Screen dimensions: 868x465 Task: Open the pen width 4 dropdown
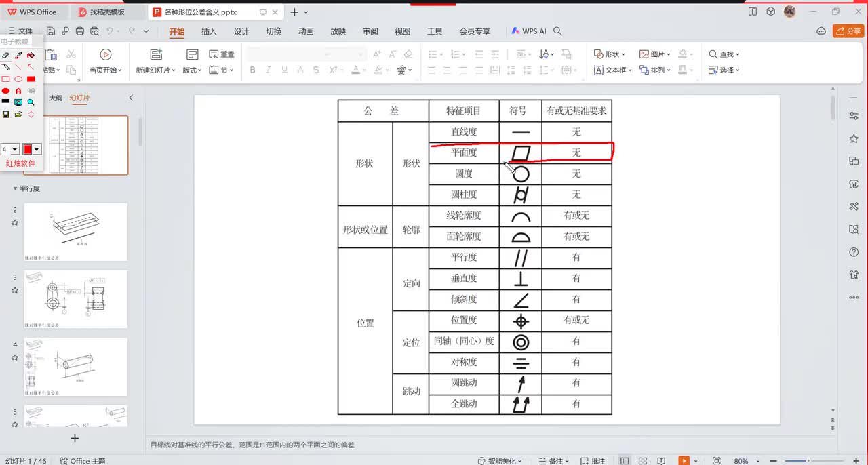(15, 149)
